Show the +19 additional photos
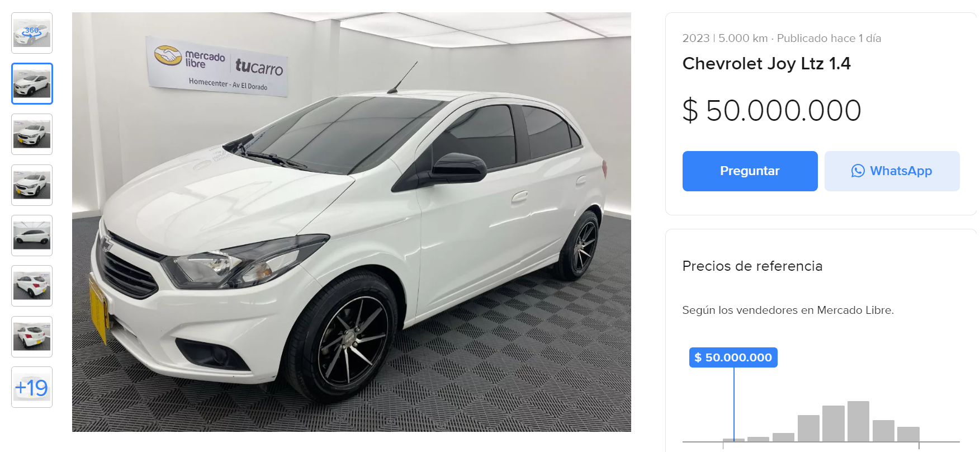 32,387
